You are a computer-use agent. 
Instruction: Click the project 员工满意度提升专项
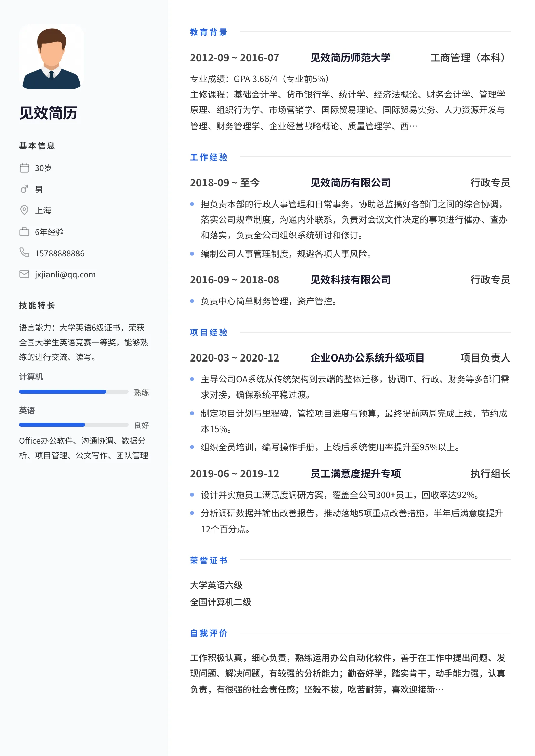coord(355,474)
